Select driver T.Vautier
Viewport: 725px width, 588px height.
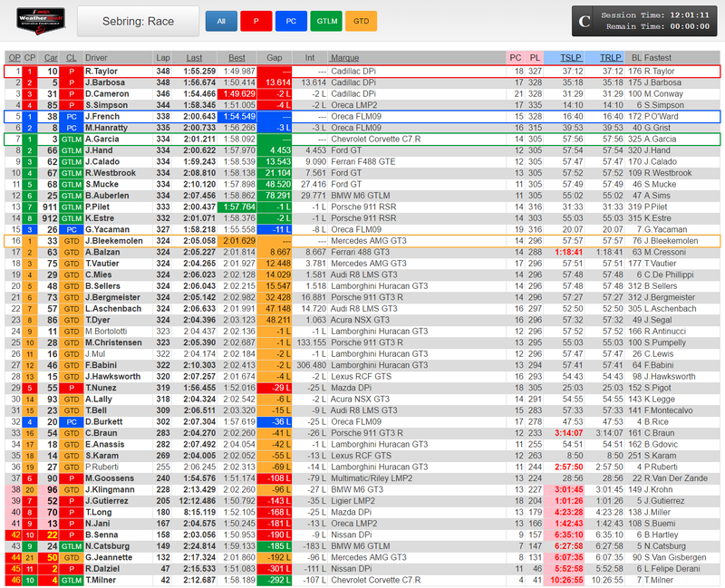tap(102, 264)
